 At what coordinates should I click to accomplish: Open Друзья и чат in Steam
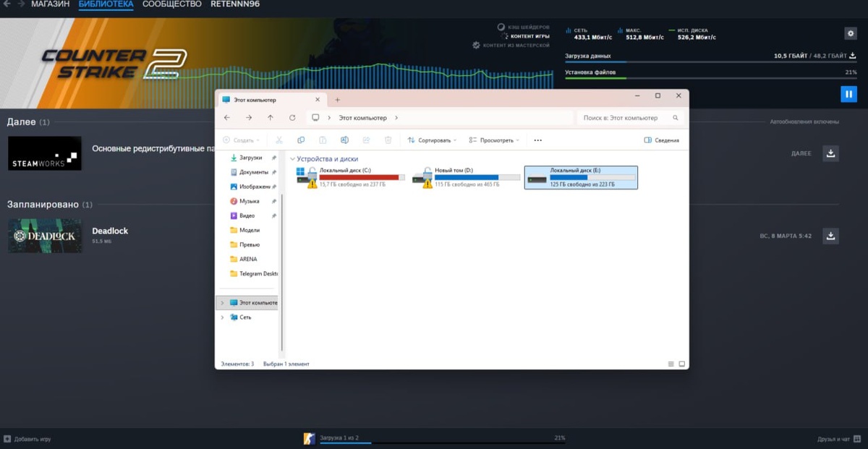tap(838, 439)
